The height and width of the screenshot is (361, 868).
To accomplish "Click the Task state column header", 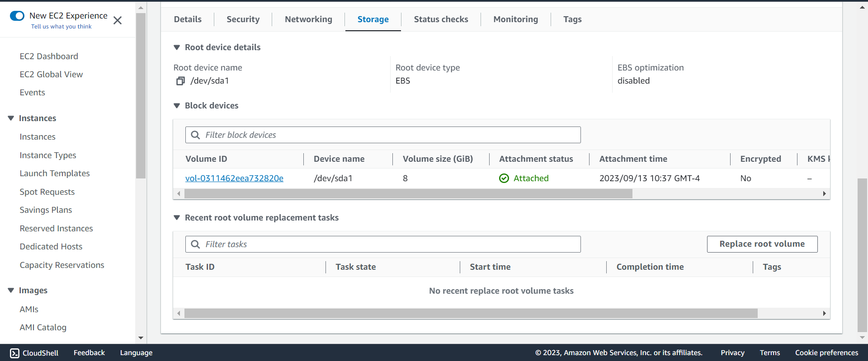I will pos(356,267).
